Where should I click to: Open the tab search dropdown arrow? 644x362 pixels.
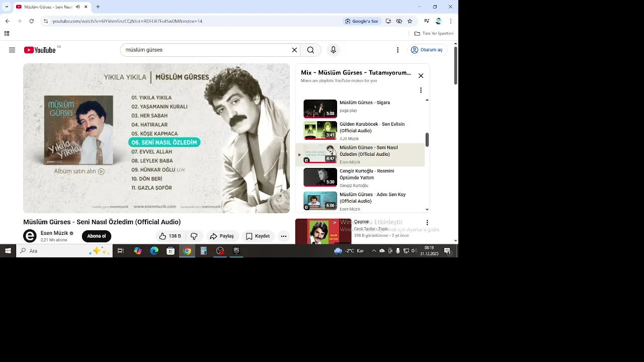click(x=7, y=7)
